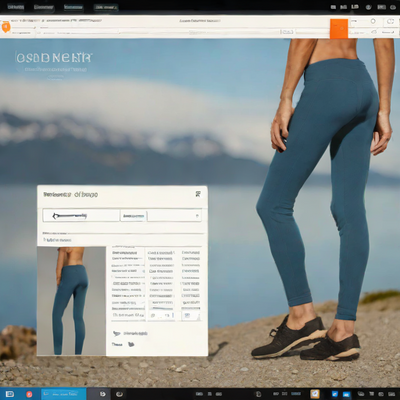Click the orange square button in browser toolbar
Image resolution: width=400 pixels, height=400 pixels.
click(339, 29)
